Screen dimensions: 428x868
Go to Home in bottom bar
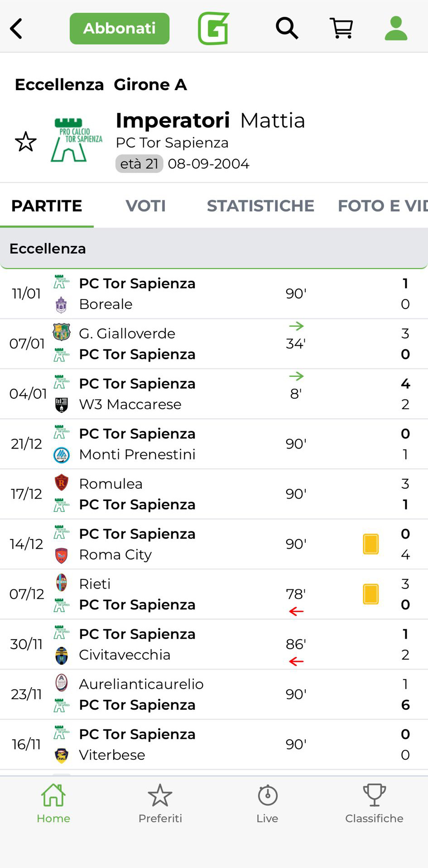click(53, 804)
